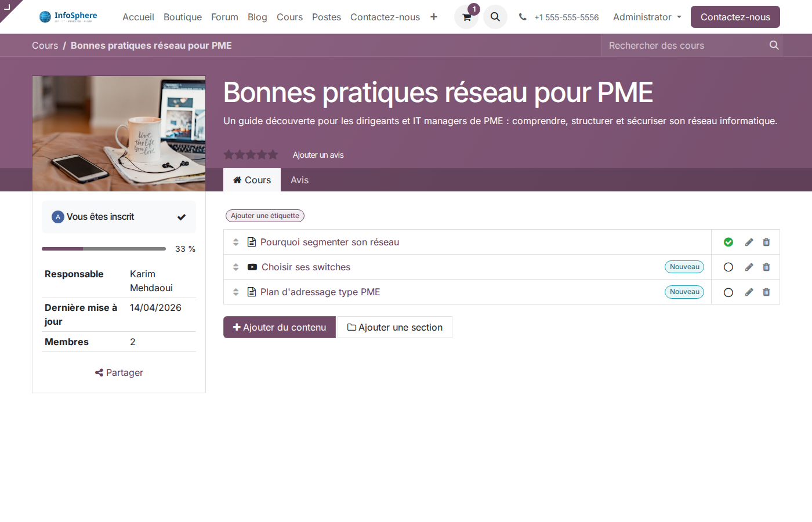The height and width of the screenshot is (522, 812).
Task: Click the "Partager" share link
Action: [118, 372]
